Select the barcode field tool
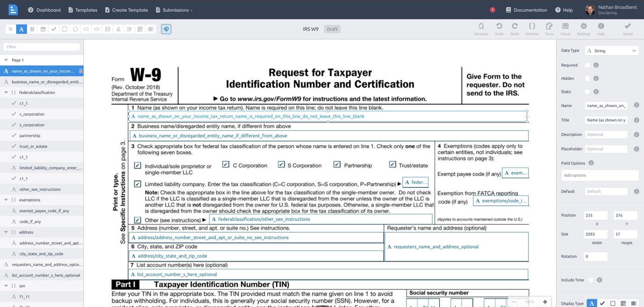The image size is (644, 307). (151, 29)
